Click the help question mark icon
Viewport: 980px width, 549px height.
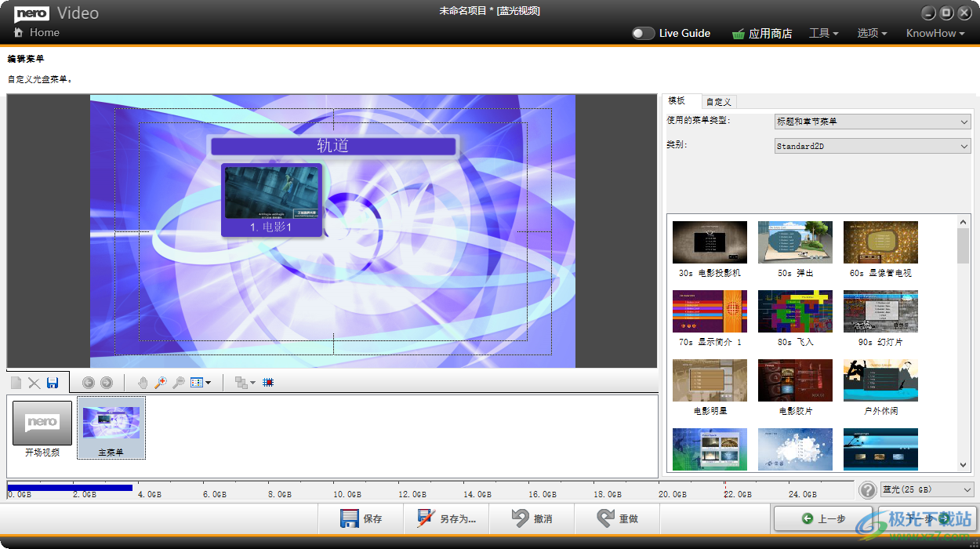tap(867, 490)
